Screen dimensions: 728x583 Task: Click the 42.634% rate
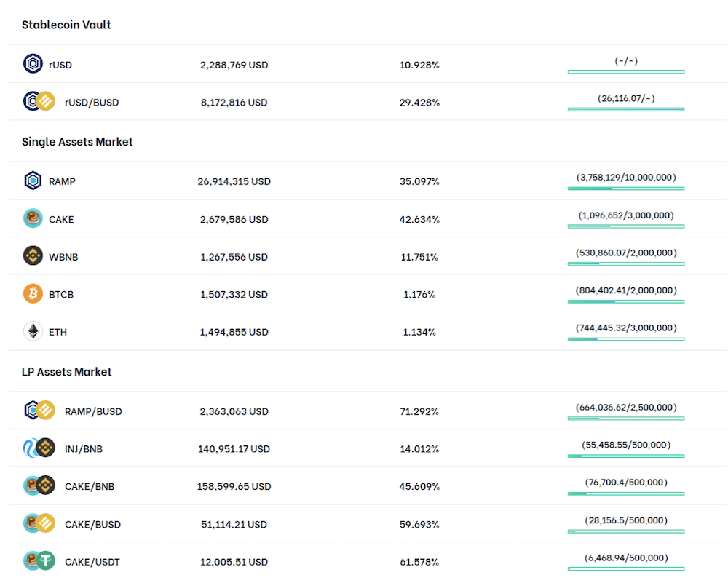[x=419, y=220]
